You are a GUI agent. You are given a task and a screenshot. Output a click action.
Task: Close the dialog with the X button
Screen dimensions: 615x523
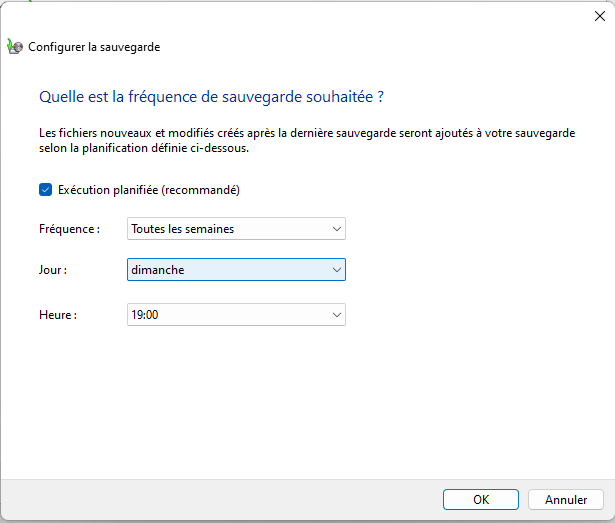[x=599, y=15]
